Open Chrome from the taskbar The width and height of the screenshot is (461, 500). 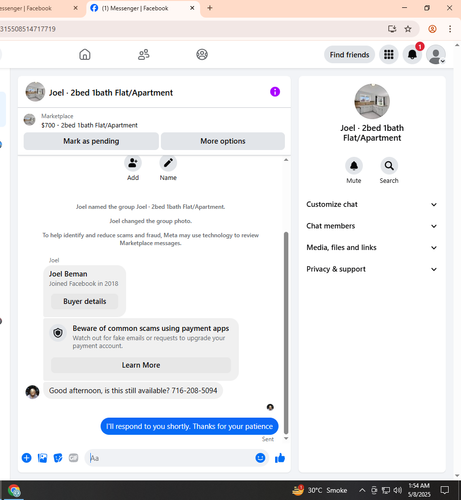coord(14,491)
